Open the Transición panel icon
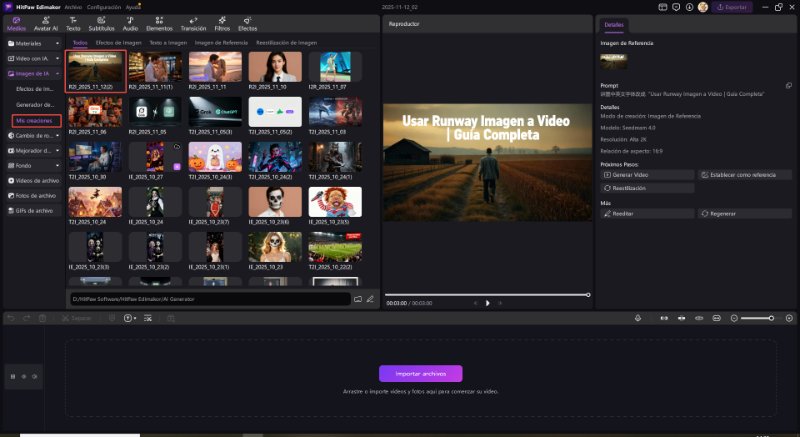Screen dimensions: 800x437 [x=192, y=24]
